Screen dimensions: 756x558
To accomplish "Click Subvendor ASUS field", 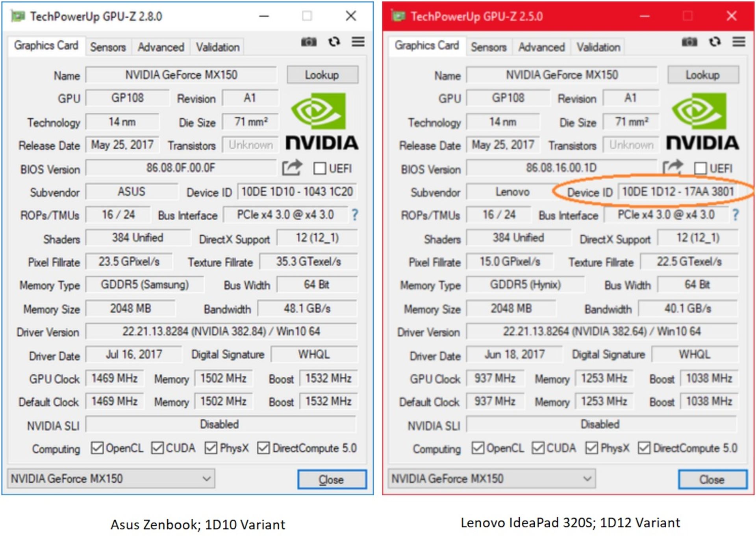I will pyautogui.click(x=132, y=192).
